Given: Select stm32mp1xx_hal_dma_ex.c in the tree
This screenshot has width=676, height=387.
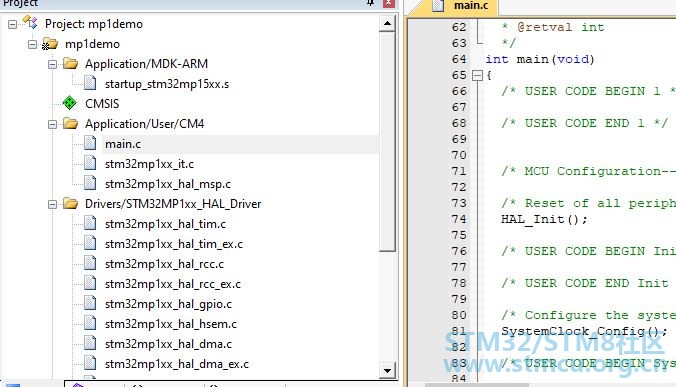Looking at the screenshot, I should tap(177, 364).
